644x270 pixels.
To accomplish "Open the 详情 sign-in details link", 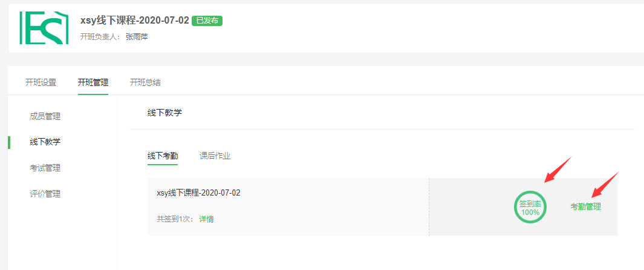I will point(207,219).
